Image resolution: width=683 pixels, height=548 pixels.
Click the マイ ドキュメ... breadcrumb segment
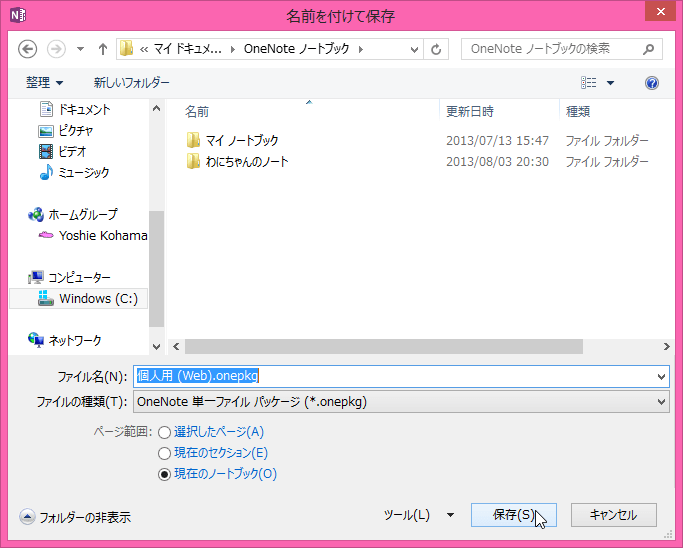pos(188,49)
